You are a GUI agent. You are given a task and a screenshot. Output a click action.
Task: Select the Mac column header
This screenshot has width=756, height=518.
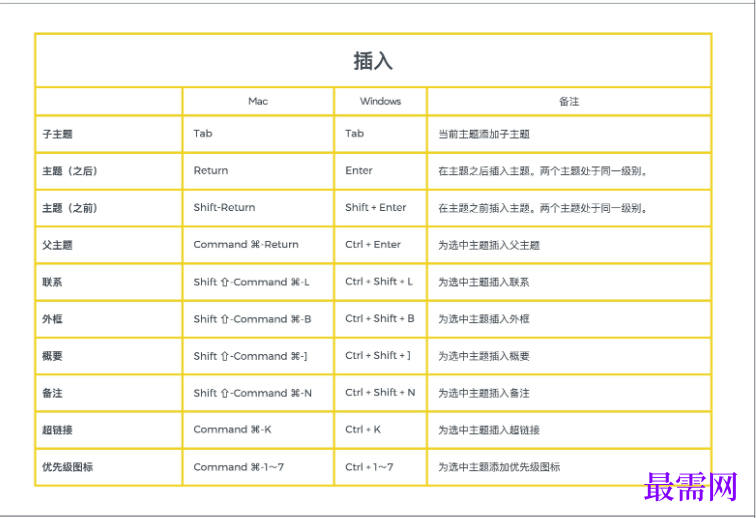coord(258,101)
